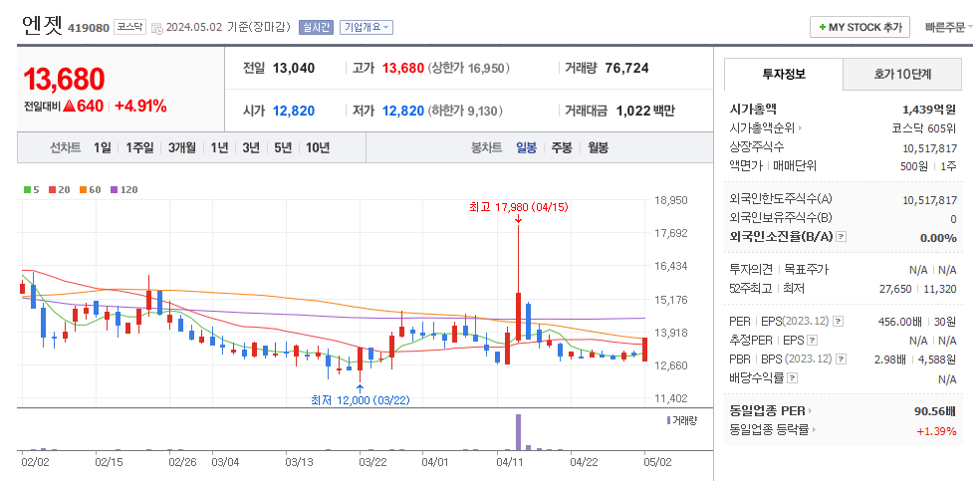This screenshot has width=980, height=481.
Task: Click the current price 13,680
Action: click(x=64, y=79)
